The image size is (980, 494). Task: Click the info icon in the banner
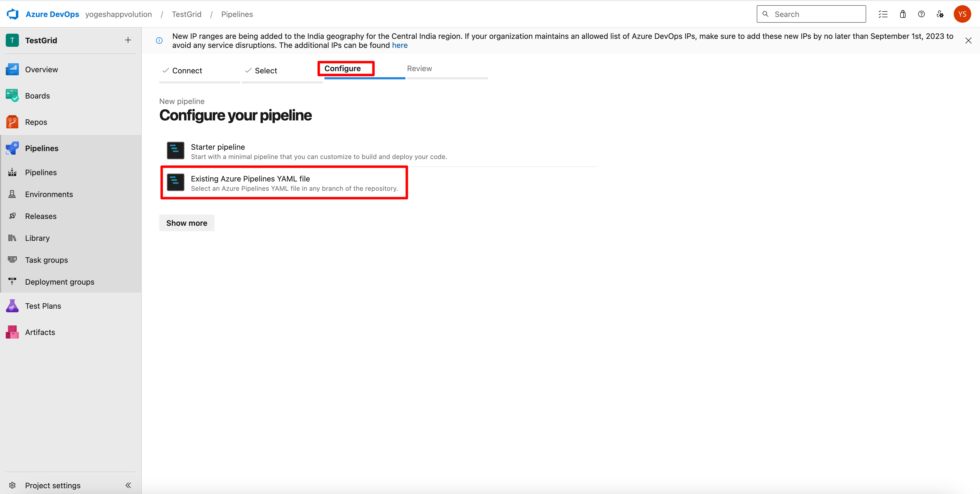160,41
